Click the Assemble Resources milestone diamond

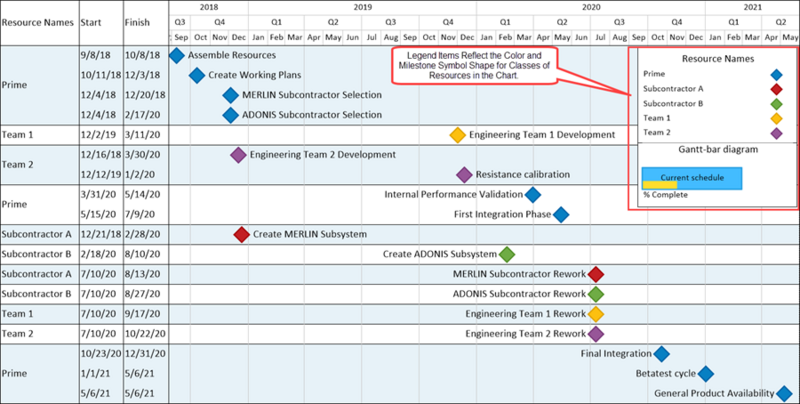pyautogui.click(x=176, y=55)
